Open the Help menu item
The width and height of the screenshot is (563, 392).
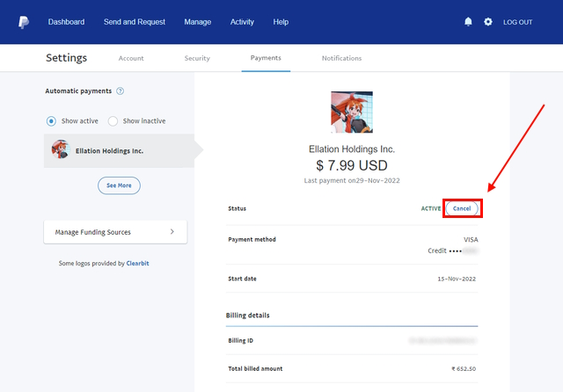point(281,22)
